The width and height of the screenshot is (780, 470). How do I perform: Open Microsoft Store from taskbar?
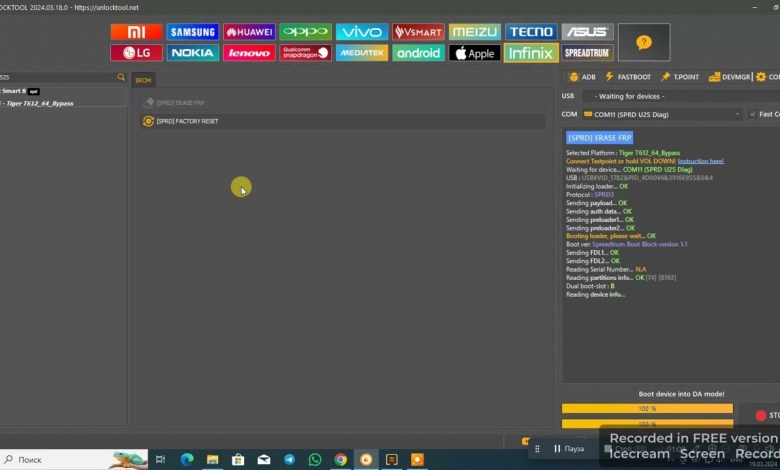tap(238, 460)
